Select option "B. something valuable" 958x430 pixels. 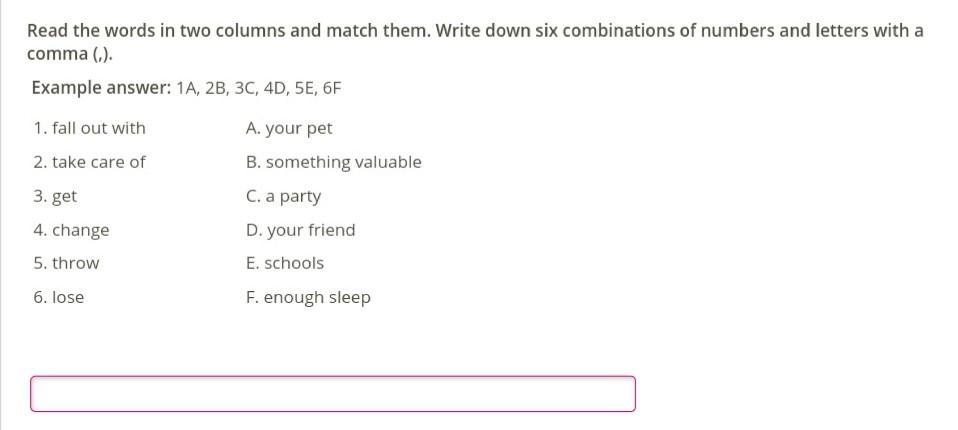click(333, 162)
